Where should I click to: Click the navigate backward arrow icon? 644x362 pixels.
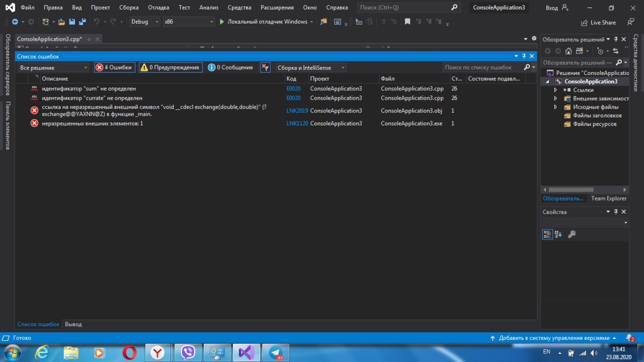[15, 22]
